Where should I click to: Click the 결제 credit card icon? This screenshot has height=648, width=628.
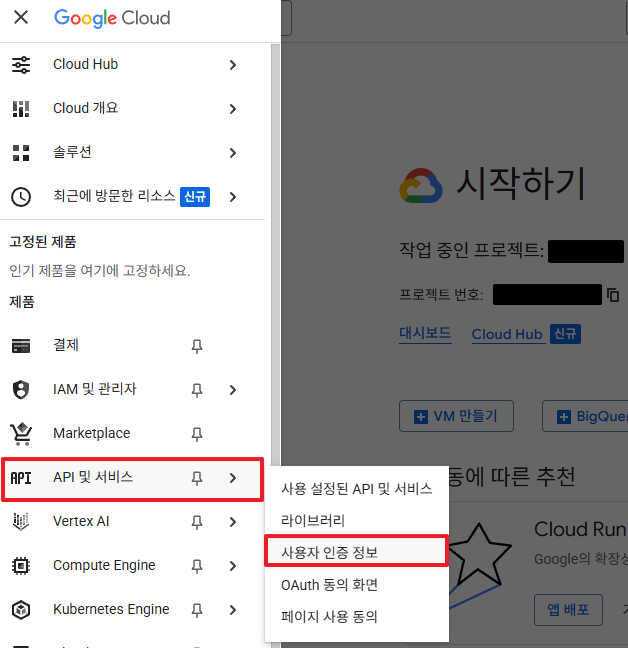[21, 345]
